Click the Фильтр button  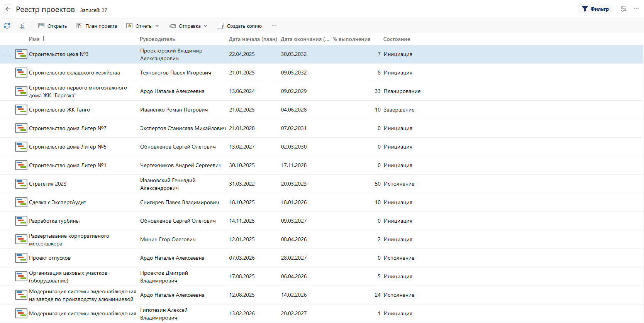pyautogui.click(x=595, y=9)
